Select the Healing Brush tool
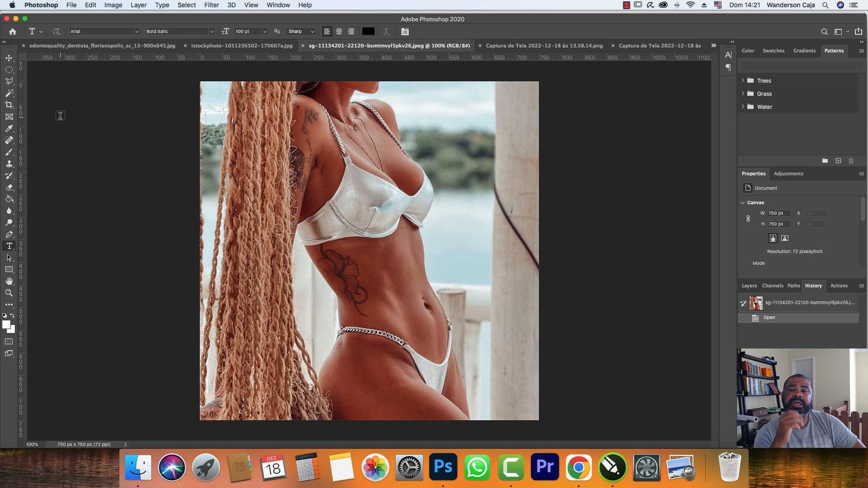This screenshot has height=488, width=868. tap(9, 140)
